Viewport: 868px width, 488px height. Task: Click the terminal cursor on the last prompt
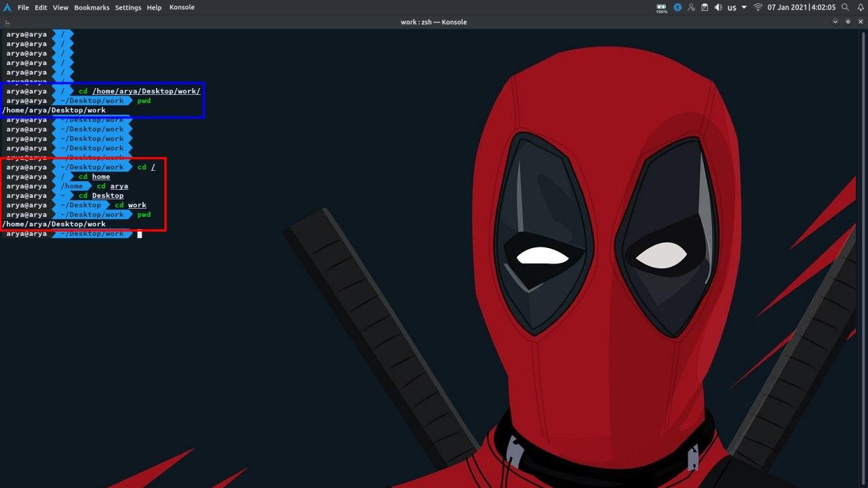coord(140,234)
